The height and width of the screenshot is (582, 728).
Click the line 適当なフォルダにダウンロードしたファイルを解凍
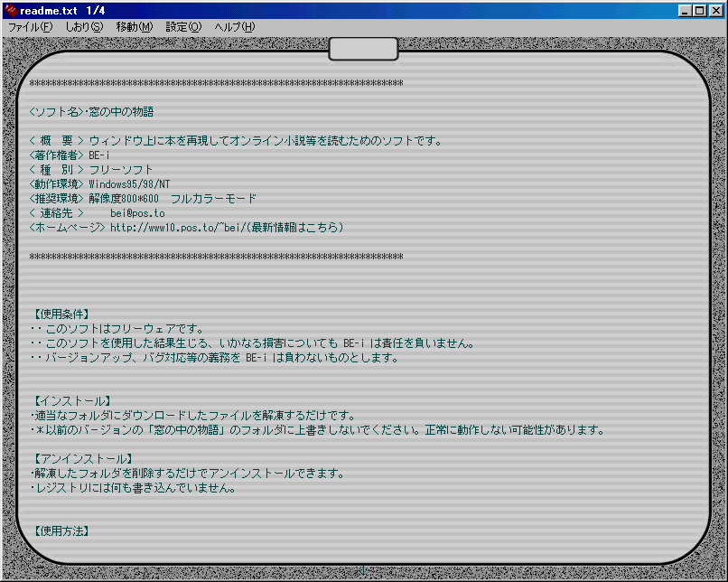pos(193,415)
